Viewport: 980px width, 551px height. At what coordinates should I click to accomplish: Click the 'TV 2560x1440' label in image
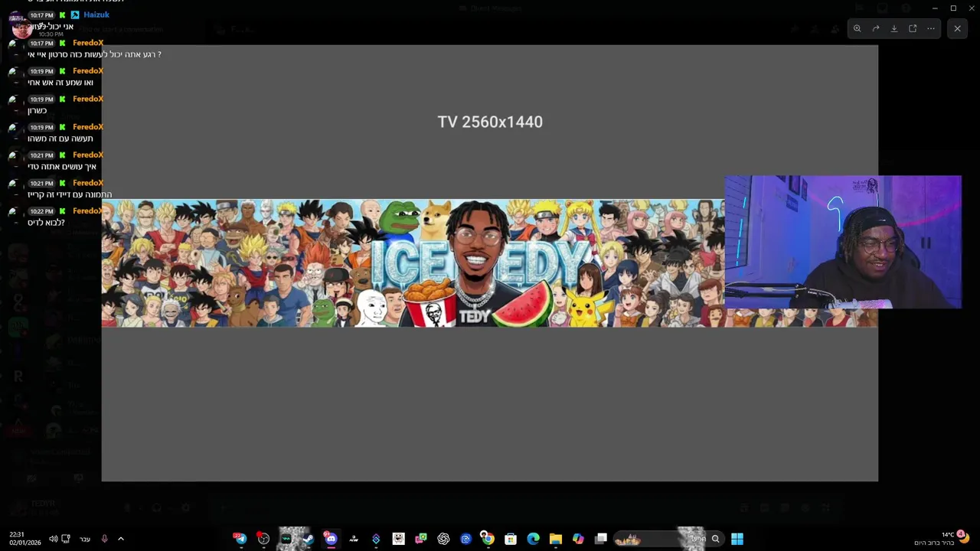tap(490, 122)
